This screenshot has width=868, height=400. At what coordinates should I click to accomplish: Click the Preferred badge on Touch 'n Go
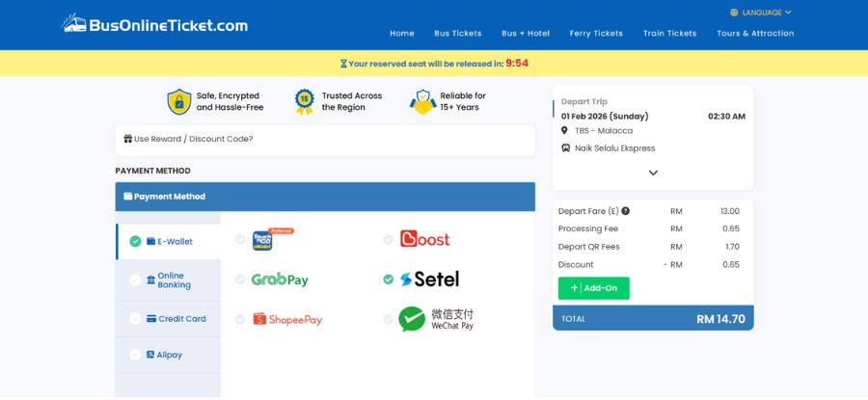tap(281, 230)
